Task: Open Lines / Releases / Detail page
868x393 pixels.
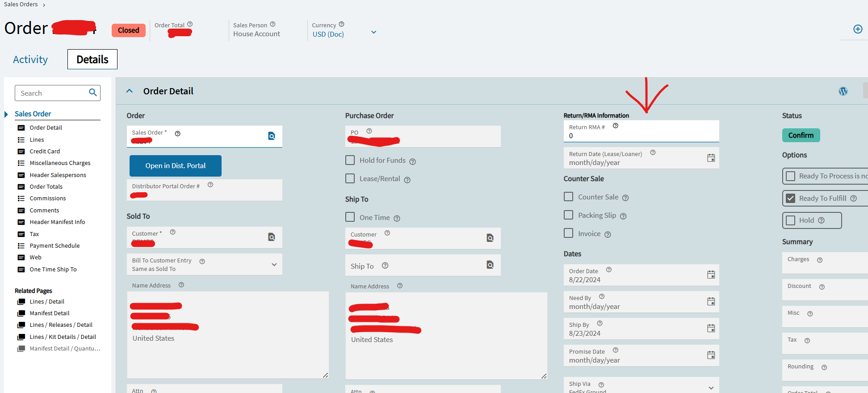Action: point(61,325)
